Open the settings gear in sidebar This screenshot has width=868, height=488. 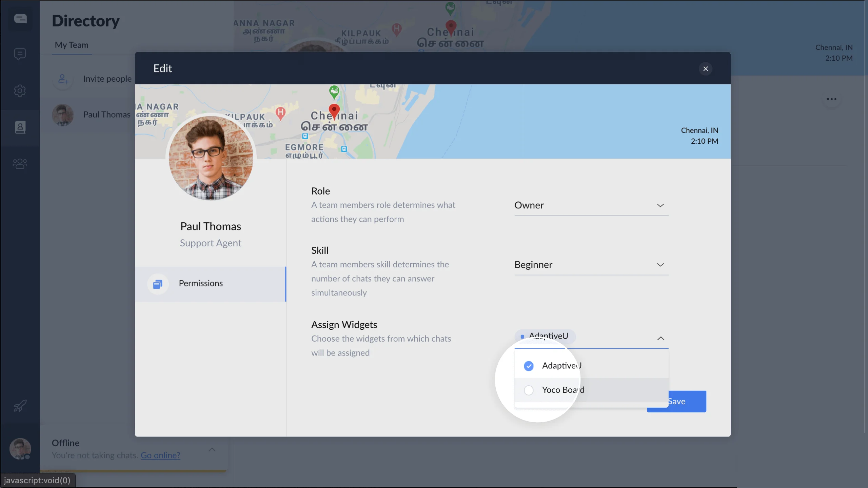coord(20,90)
